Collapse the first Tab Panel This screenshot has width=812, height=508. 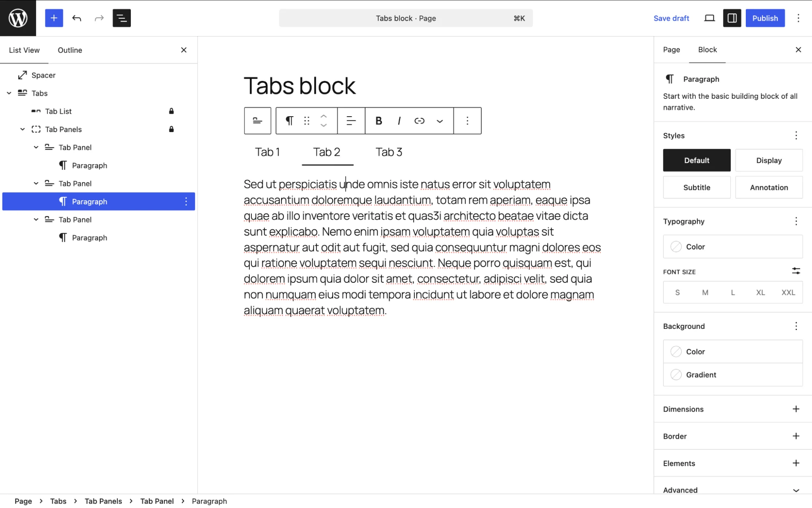36,147
